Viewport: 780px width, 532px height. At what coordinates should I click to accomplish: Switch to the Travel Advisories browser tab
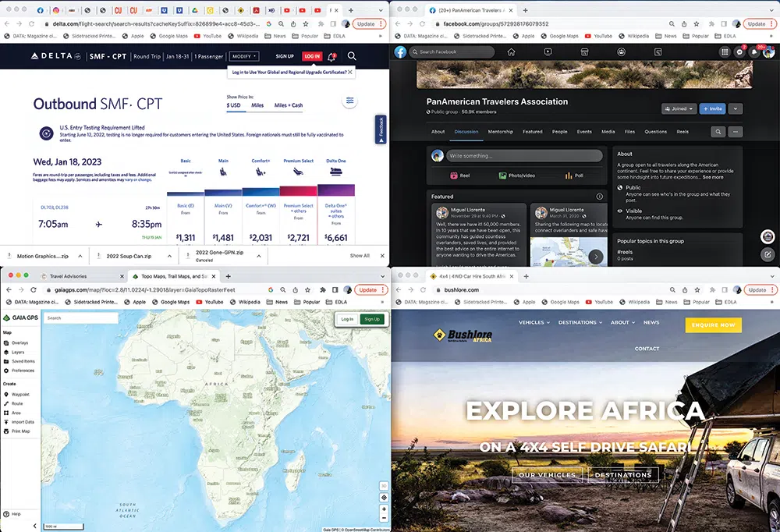pos(81,276)
